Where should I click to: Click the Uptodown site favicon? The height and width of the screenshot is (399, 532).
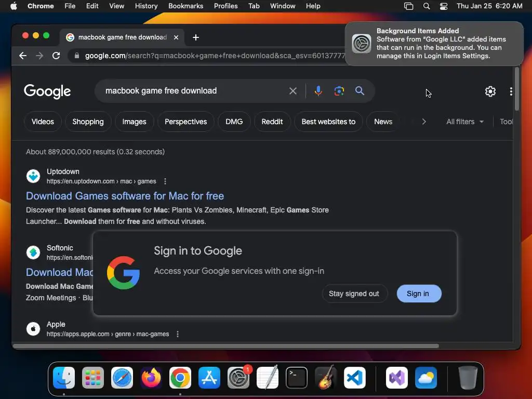[33, 176]
